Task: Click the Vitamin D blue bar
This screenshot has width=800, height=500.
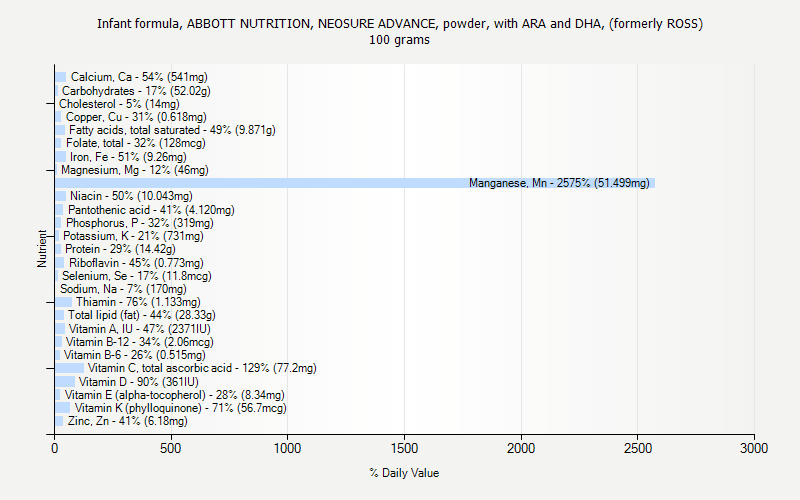Action: tap(65, 382)
